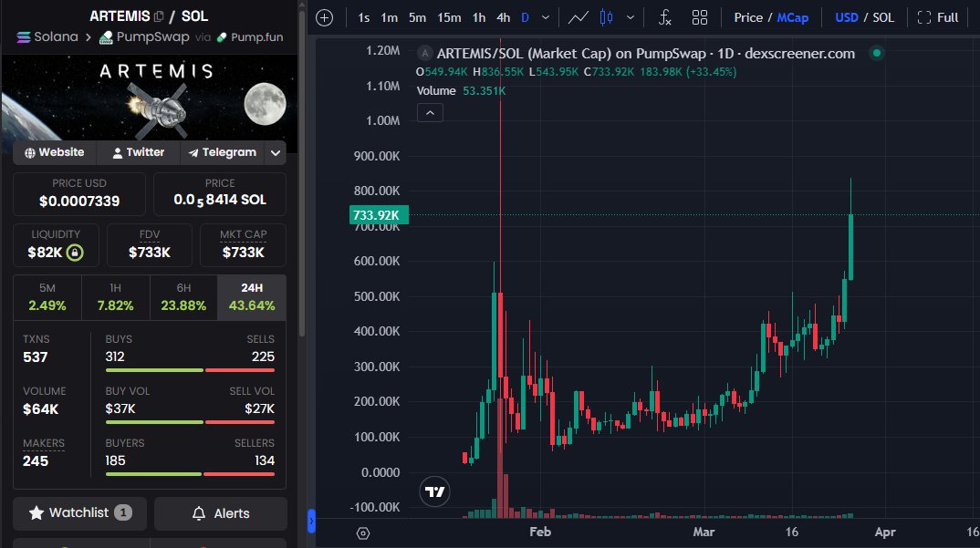Select the 1h timeframe

coord(479,17)
